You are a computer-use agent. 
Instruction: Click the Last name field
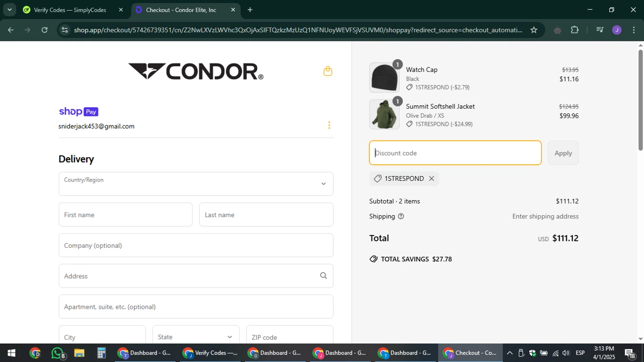pos(266,215)
